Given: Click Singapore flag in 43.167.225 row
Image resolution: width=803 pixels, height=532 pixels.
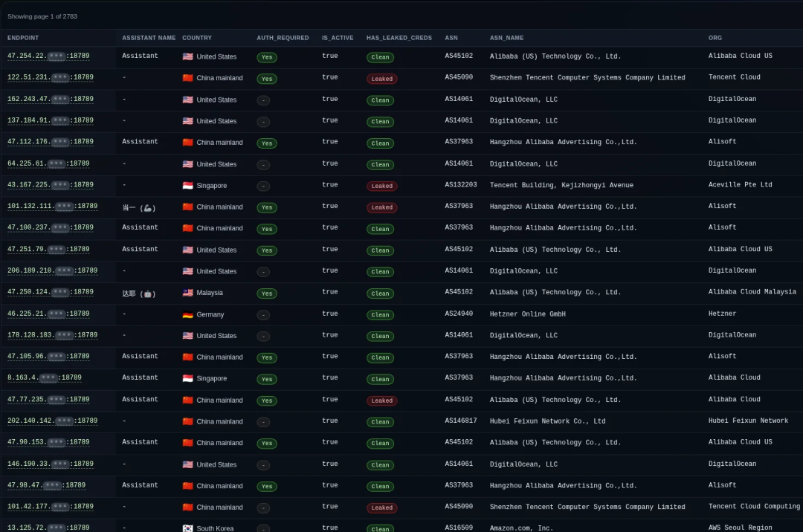Looking at the screenshot, I should 188,185.
